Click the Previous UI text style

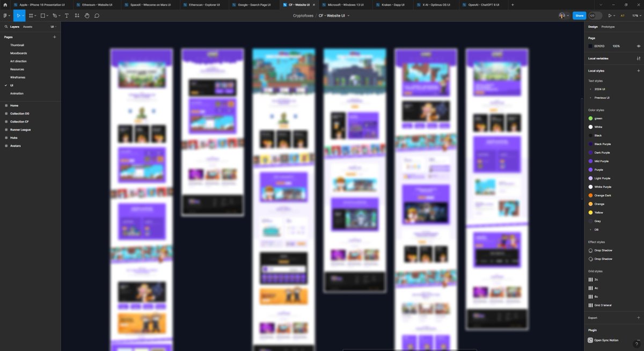point(602,98)
